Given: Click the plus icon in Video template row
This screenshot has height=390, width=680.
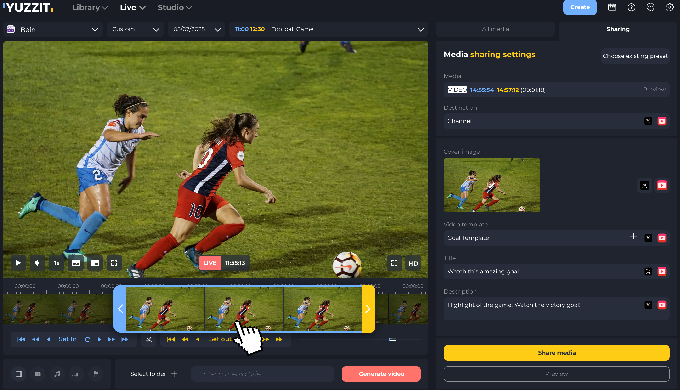Looking at the screenshot, I should tap(633, 236).
